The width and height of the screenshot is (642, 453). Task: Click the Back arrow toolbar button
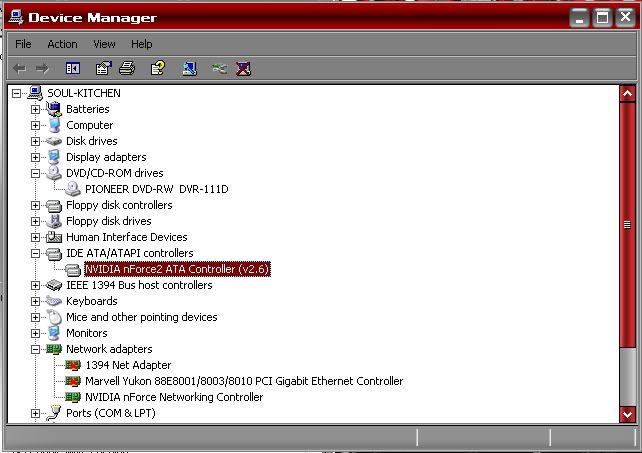tap(19, 68)
